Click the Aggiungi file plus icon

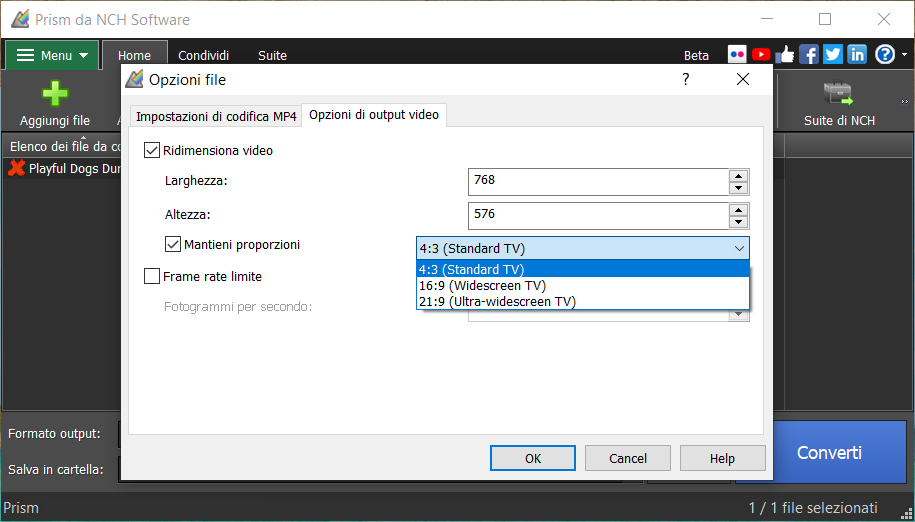(x=55, y=95)
